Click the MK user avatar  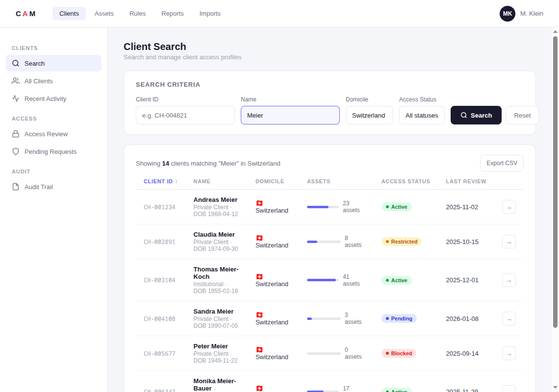pos(507,14)
